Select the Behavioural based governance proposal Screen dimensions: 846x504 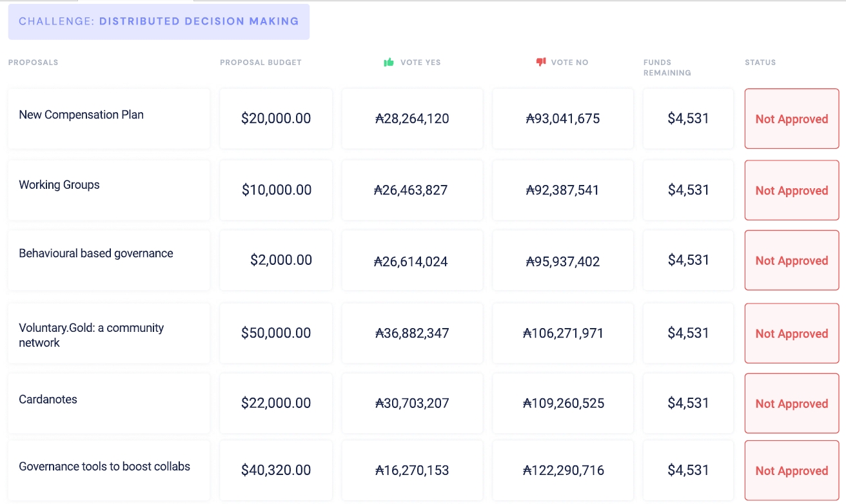(x=96, y=253)
